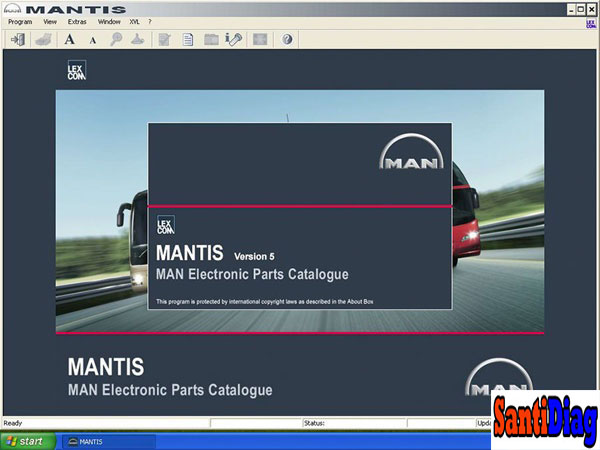Screen dimensions: 600x450
Task: Close the MANTIS window
Action: point(591,10)
